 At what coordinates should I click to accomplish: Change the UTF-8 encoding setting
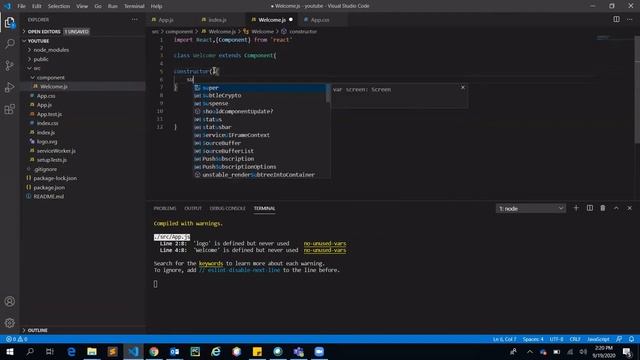(556, 339)
